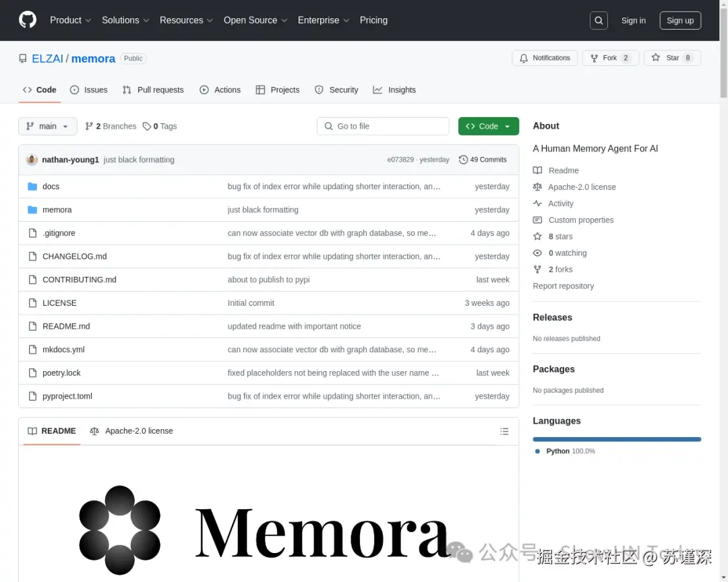Click Report repository link
The height and width of the screenshot is (582, 728).
tap(563, 286)
